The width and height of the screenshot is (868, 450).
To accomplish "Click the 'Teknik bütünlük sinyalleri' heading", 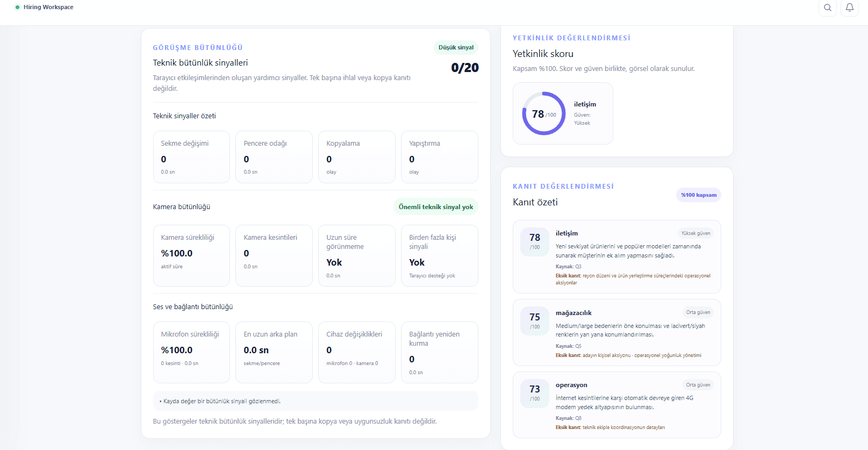I will tap(200, 63).
